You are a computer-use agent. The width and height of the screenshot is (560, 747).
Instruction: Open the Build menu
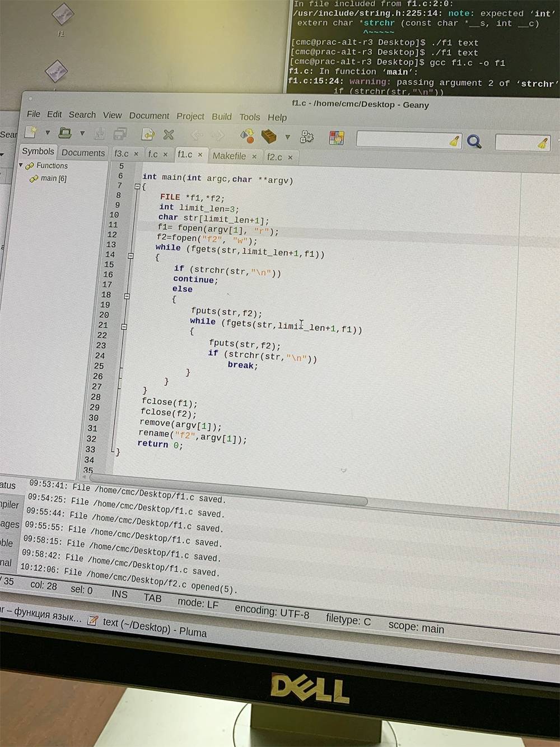tap(222, 117)
